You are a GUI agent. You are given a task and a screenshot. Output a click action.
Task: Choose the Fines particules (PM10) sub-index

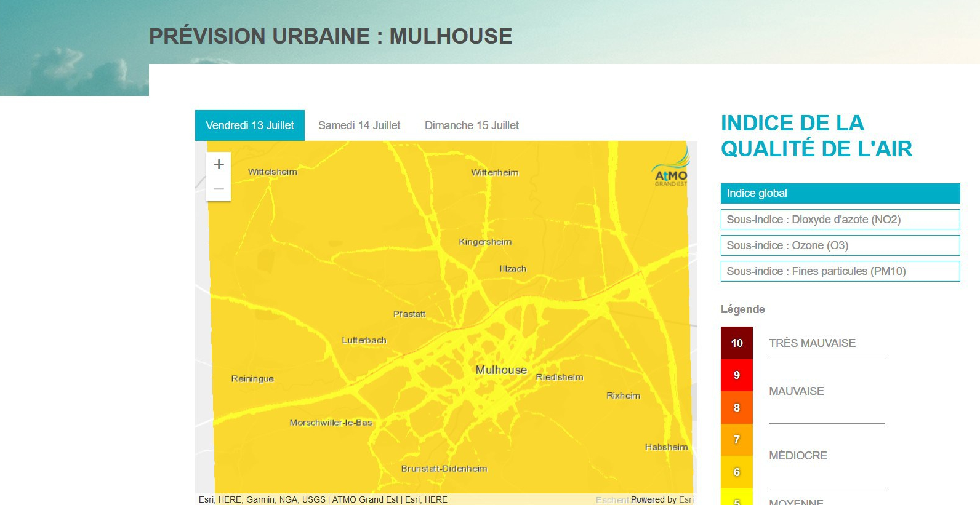[840, 271]
